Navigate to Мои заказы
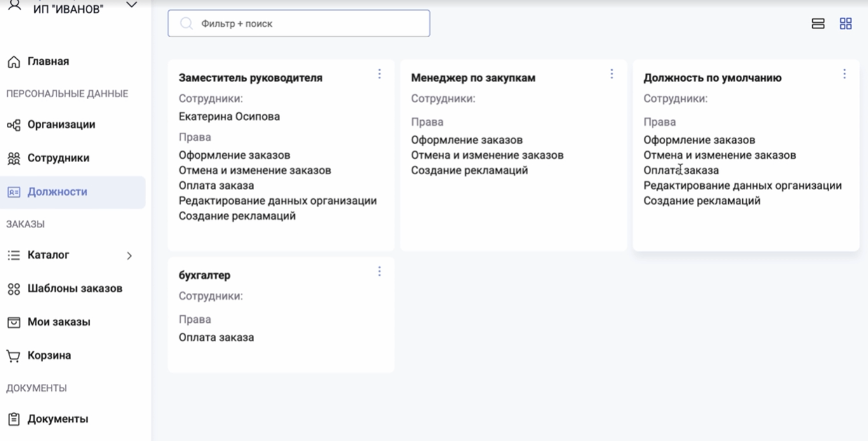Screen dimensions: 868x441 pos(58,322)
